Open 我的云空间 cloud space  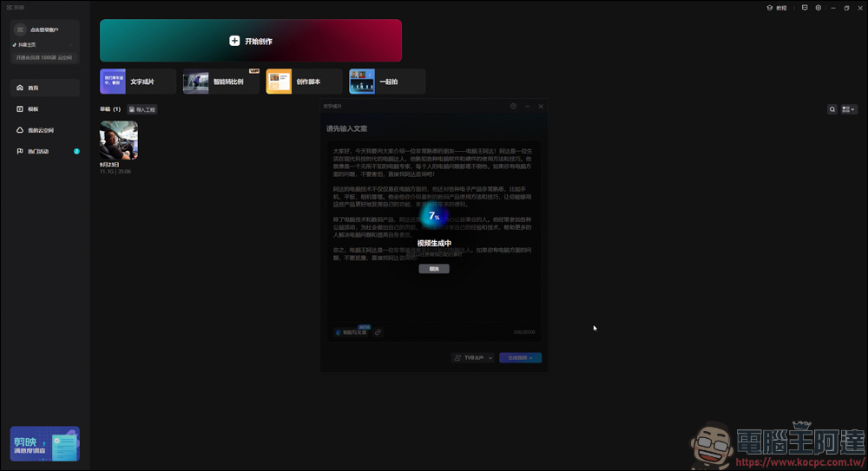tap(45, 130)
